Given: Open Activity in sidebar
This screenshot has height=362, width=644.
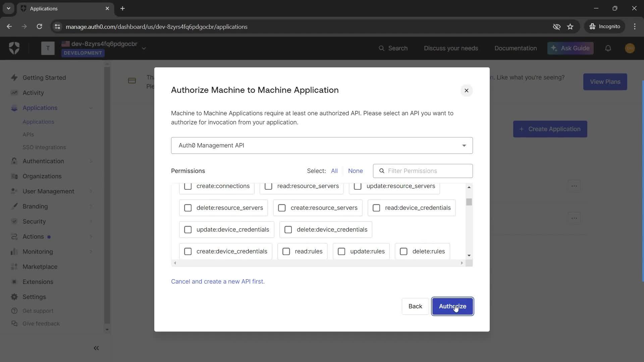Looking at the screenshot, I should coord(33,93).
